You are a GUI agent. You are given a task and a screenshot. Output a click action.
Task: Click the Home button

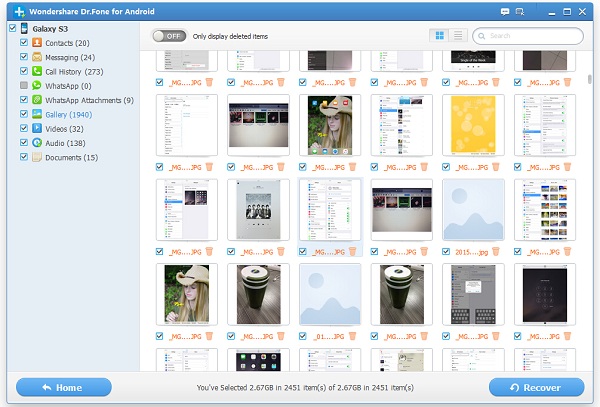click(x=64, y=387)
